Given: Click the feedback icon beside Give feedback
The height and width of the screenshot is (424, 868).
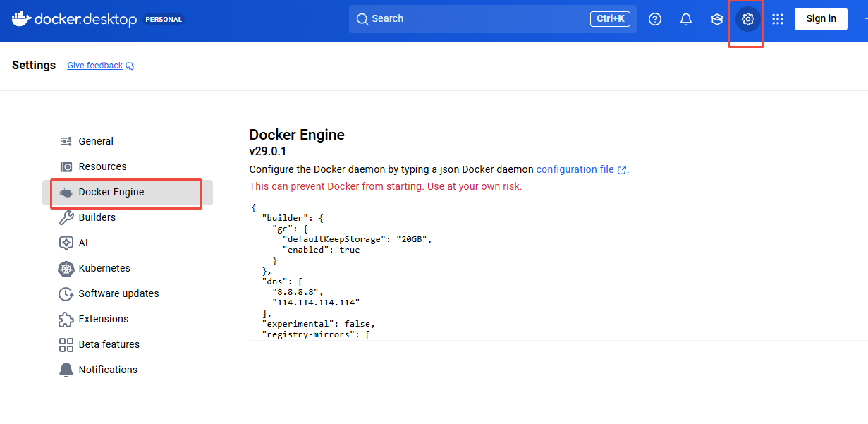Looking at the screenshot, I should (130, 66).
